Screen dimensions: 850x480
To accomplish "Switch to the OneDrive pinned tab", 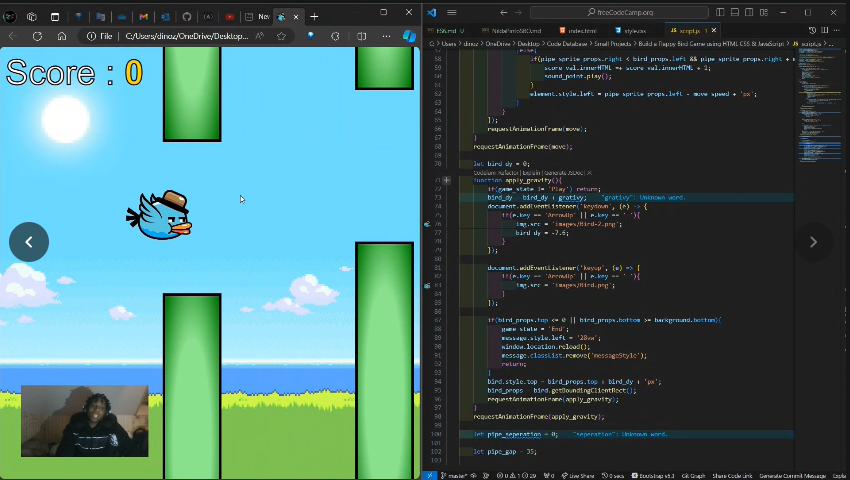I will pos(122,17).
